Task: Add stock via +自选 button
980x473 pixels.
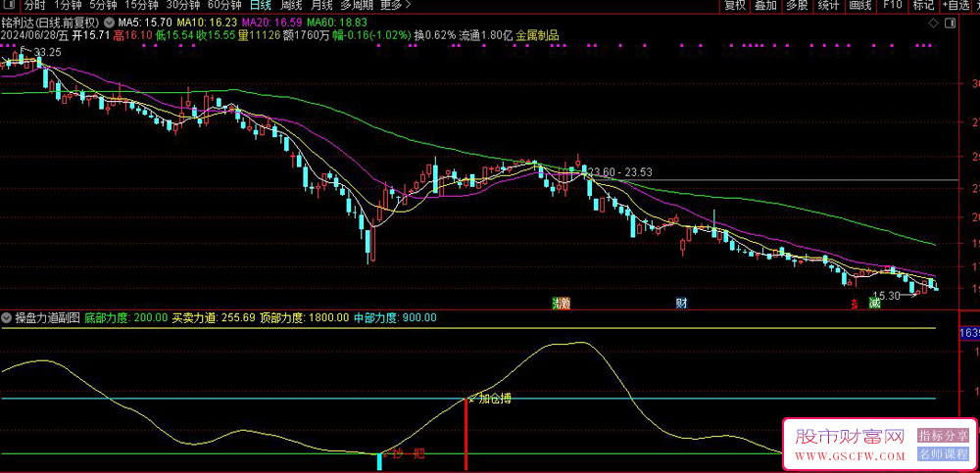Action: tap(955, 6)
